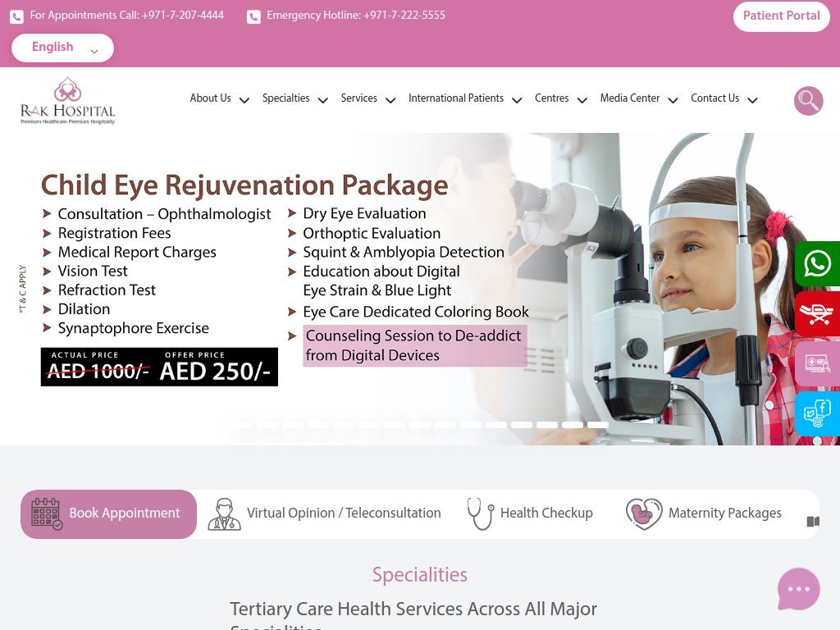
Task: Click the Child Eye Rejuvenation Package banner
Action: click(x=420, y=289)
